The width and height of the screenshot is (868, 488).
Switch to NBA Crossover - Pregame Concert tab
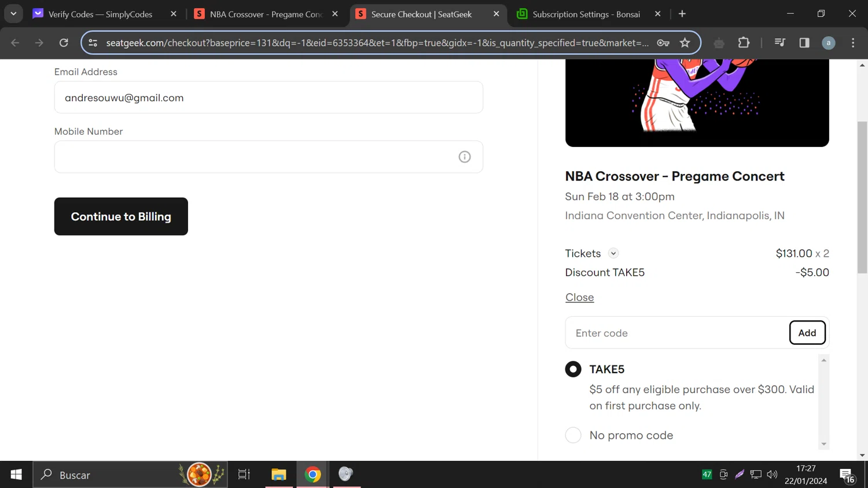point(266,14)
